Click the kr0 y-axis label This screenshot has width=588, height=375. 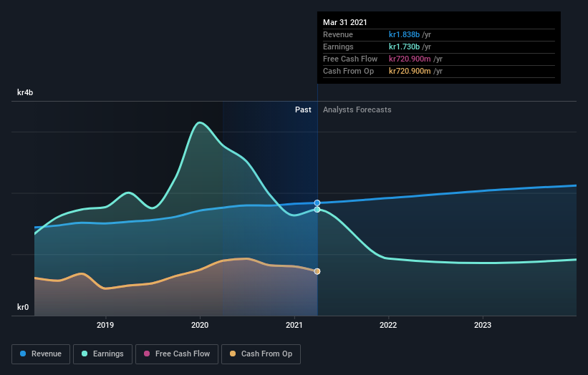(x=23, y=307)
